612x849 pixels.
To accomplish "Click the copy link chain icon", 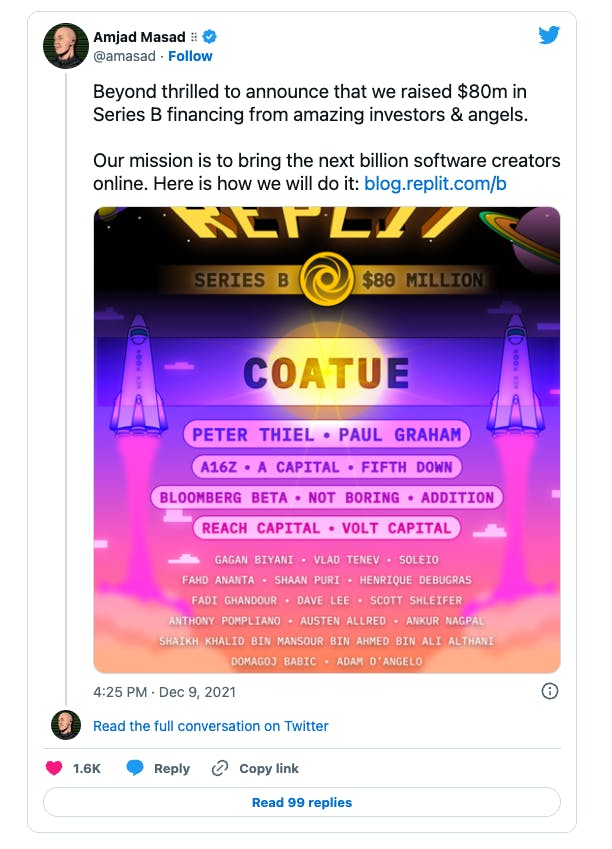I will 220,768.
